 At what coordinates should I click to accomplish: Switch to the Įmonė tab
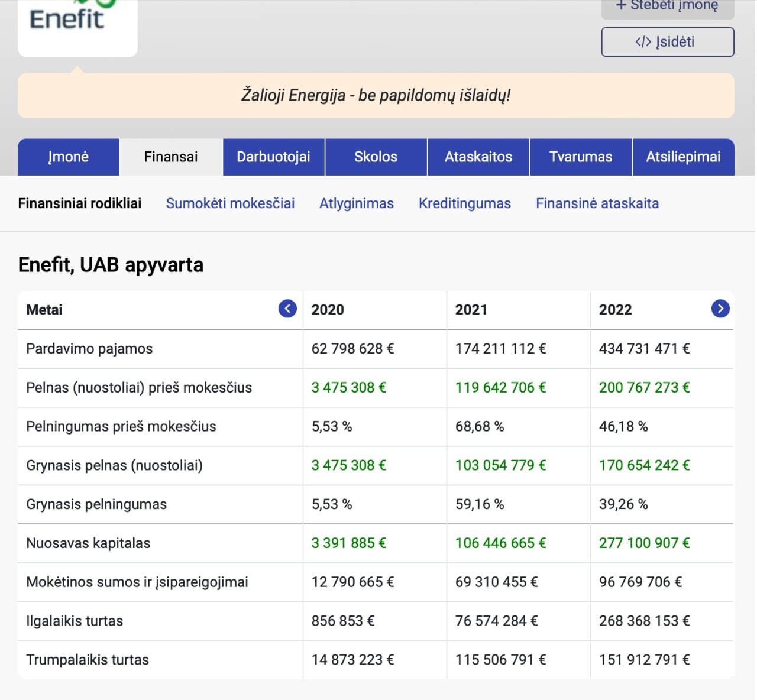(69, 157)
